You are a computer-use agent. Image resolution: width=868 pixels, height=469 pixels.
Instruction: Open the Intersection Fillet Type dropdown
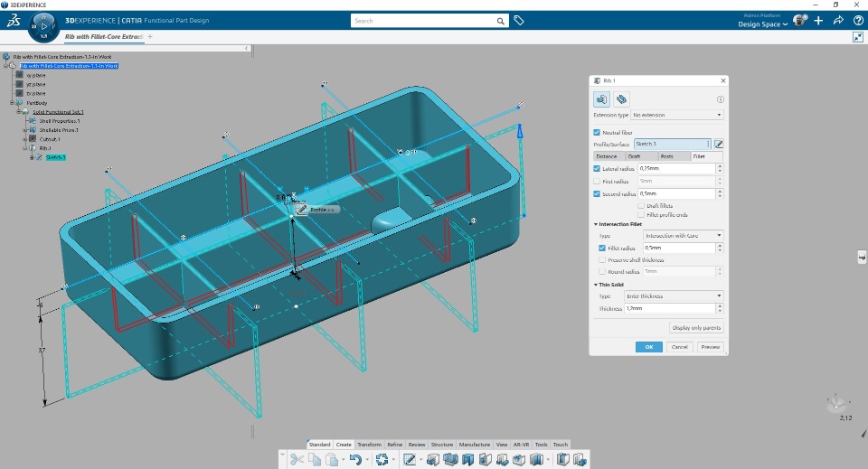pos(684,236)
